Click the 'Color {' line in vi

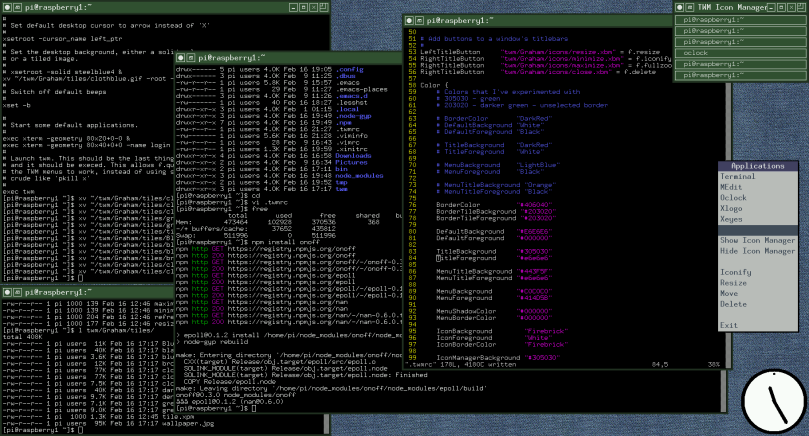434,86
